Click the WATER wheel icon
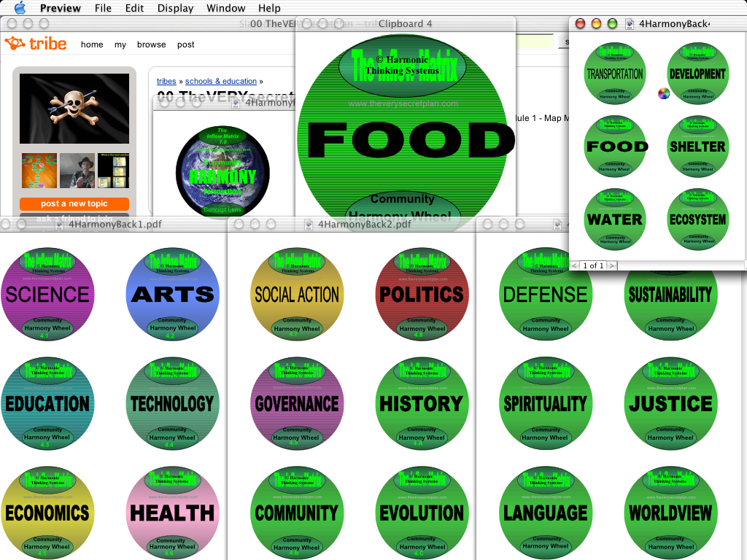Viewport: 747px width, 560px height. (x=615, y=219)
